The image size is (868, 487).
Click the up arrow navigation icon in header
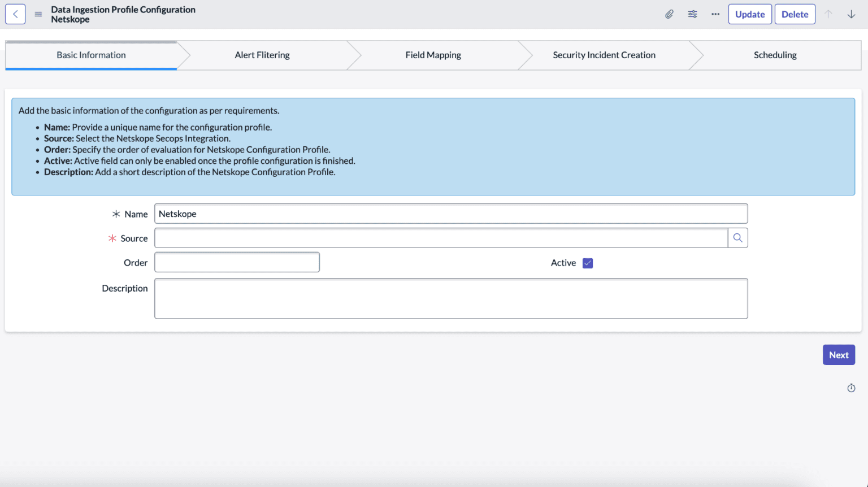(830, 14)
